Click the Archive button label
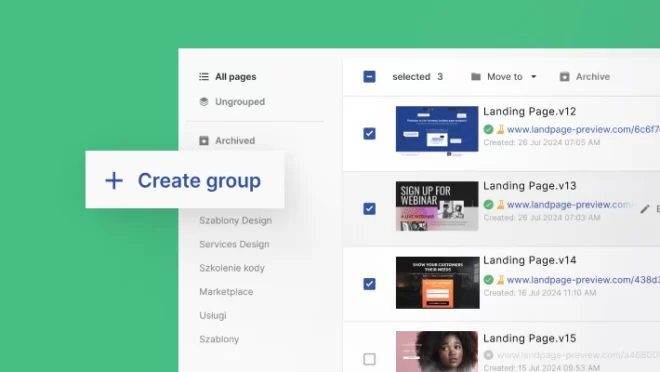The width and height of the screenshot is (660, 372). pos(593,77)
